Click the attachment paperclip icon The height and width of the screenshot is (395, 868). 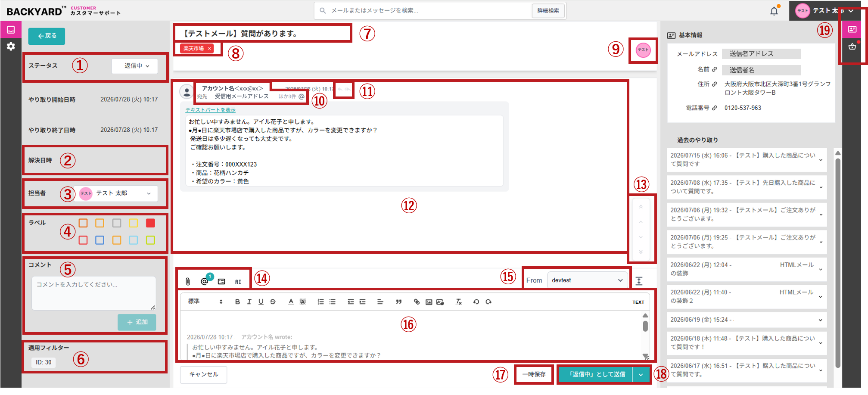pyautogui.click(x=188, y=281)
